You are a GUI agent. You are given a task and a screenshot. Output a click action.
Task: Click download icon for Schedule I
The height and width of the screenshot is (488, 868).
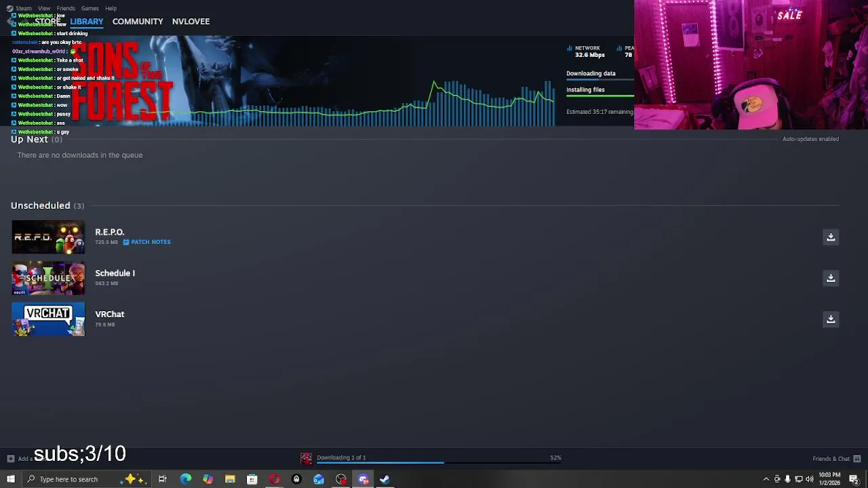tap(831, 278)
